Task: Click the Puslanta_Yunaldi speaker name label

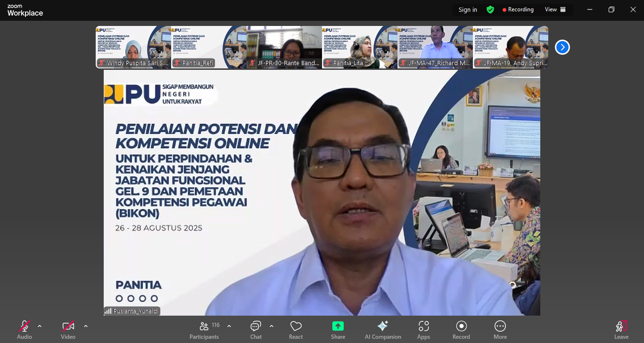Action: point(136,311)
